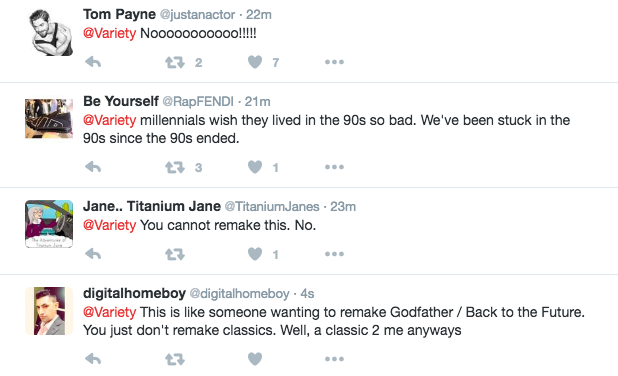Image resolution: width=618 pixels, height=376 pixels.
Task: Like digitalhomeboy's tweet
Action: click(x=255, y=359)
